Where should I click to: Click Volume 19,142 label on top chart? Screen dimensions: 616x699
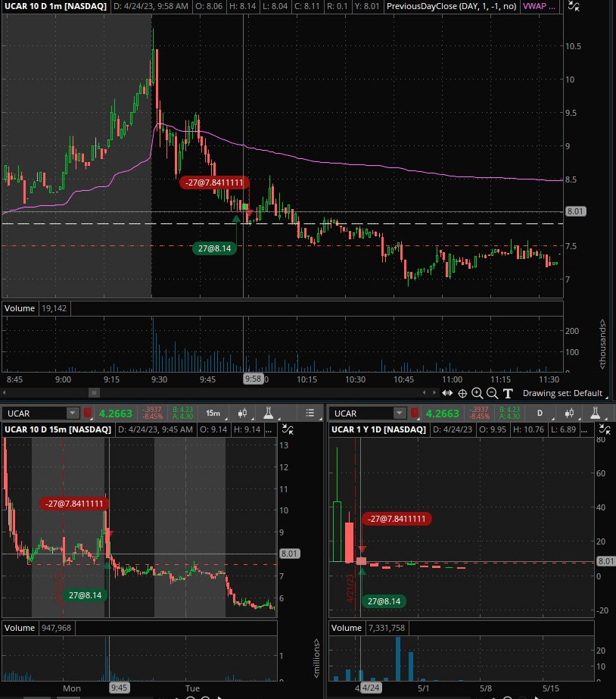36,308
